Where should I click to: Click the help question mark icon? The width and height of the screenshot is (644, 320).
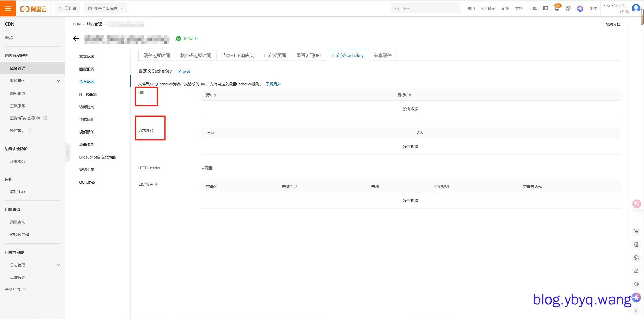[568, 8]
